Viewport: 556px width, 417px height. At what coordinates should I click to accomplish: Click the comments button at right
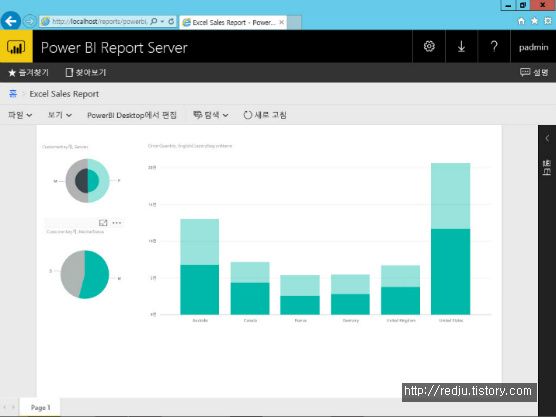click(534, 72)
